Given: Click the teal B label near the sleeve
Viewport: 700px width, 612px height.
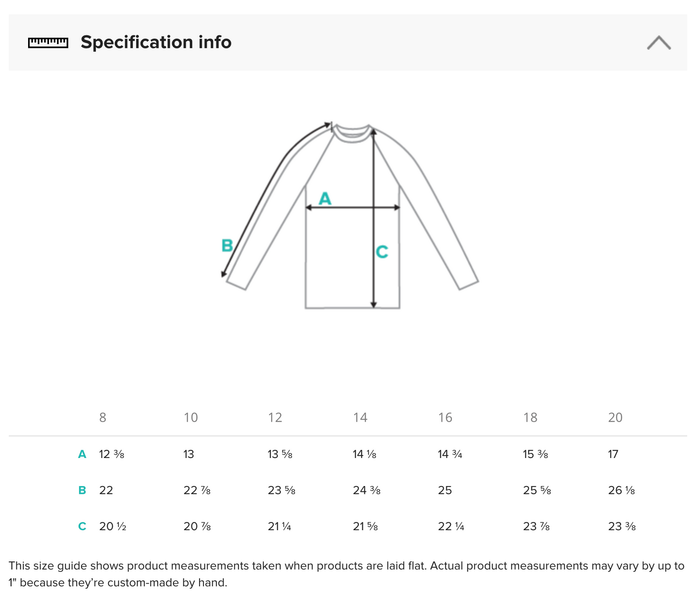Looking at the screenshot, I should pos(227,245).
